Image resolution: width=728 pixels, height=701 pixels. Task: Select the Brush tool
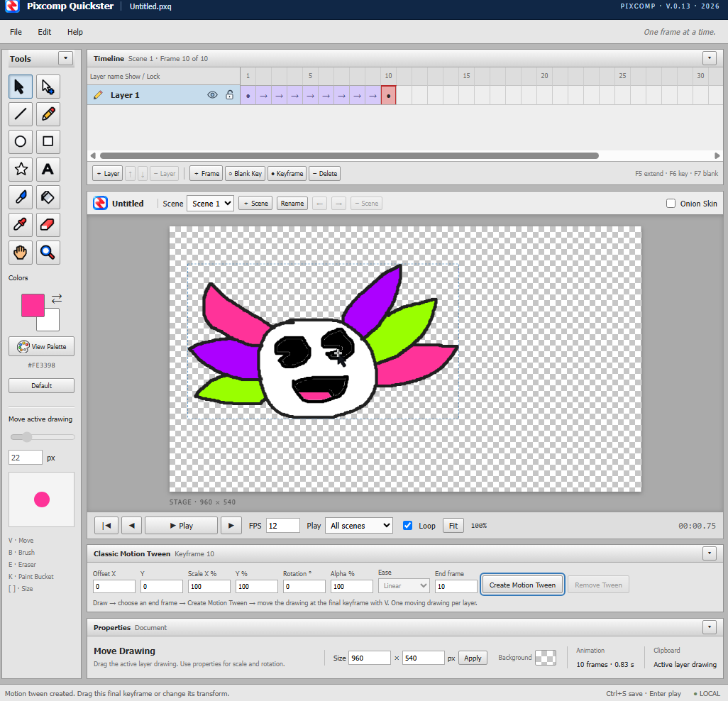(x=21, y=197)
